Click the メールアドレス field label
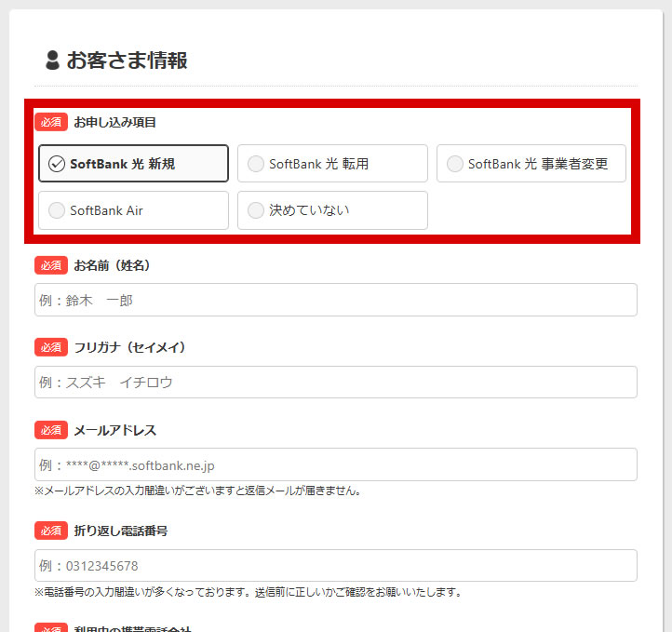The width and height of the screenshot is (672, 632). click(x=115, y=430)
